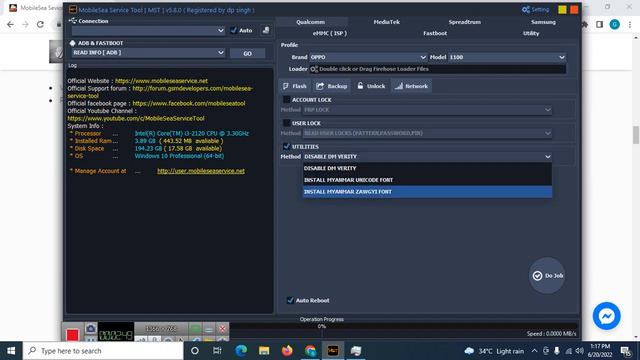This screenshot has width=640, height=360.
Task: Collapse the Utilities method dropdown showing DISABLE DM VERITY
Action: (427, 157)
